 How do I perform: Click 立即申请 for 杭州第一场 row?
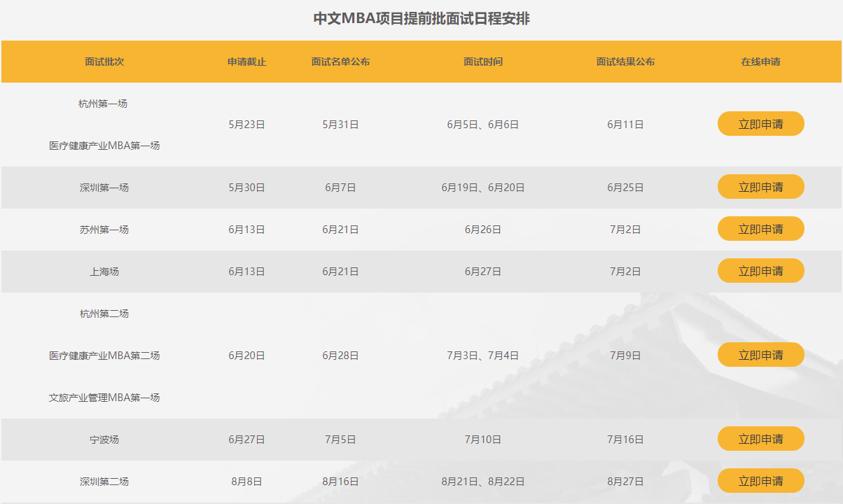760,124
